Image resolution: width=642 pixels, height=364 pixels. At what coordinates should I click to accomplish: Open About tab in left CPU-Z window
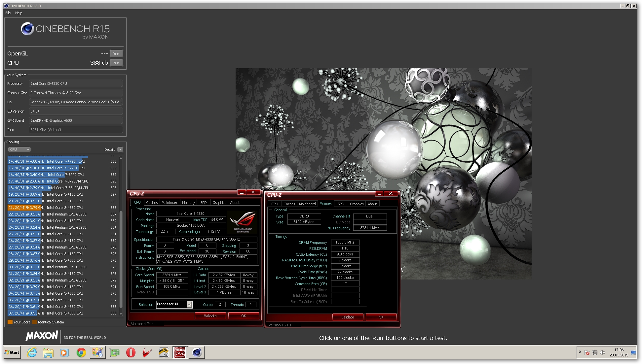[235, 203]
